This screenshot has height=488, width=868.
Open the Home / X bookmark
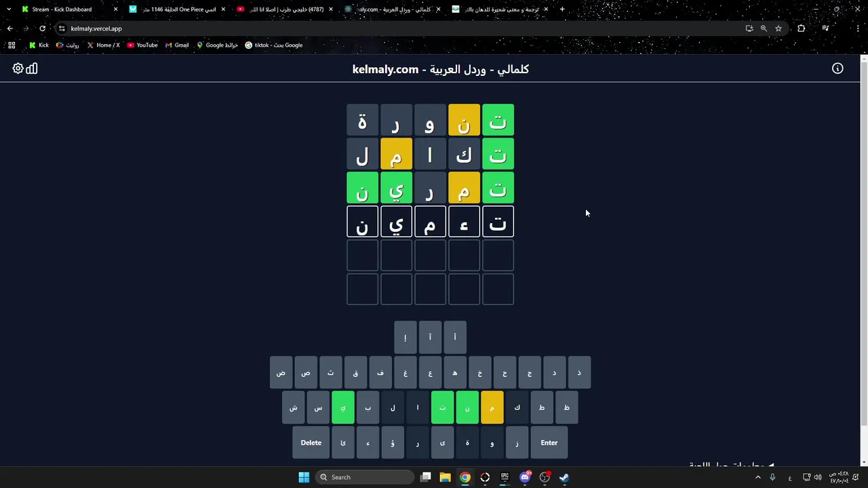(103, 45)
